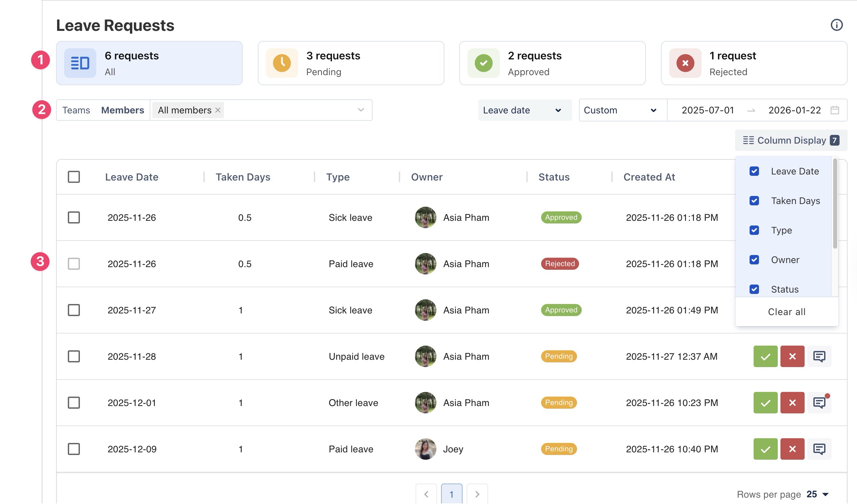Uncheck Taken Days column display option
857x504 pixels.
coord(754,201)
